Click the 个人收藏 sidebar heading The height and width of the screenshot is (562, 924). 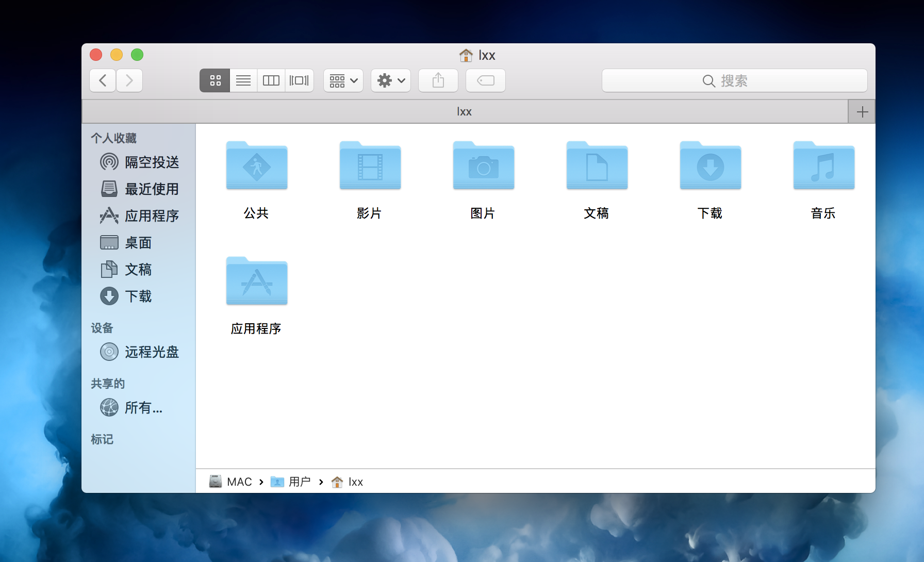pyautogui.click(x=114, y=138)
